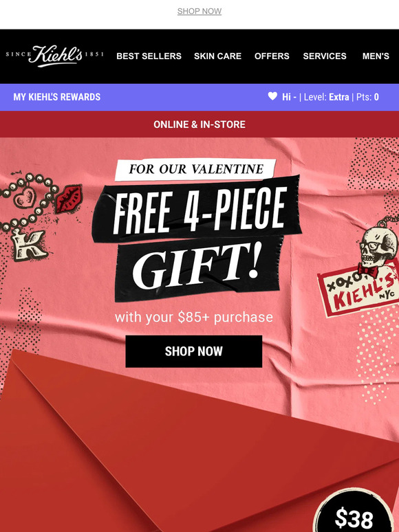Click the black Shop Now button
This screenshot has height=532, width=399.
click(x=194, y=351)
